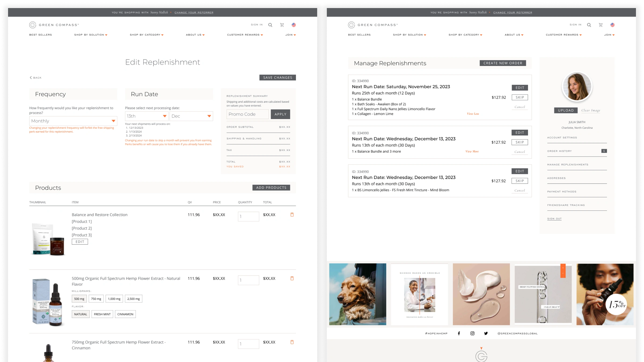Click View Less on the November 25 order

(x=473, y=114)
